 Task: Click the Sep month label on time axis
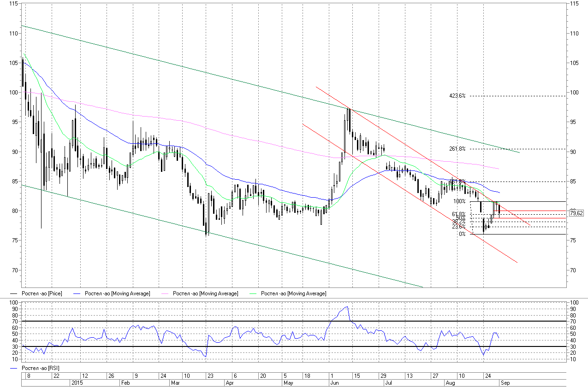[x=505, y=383]
